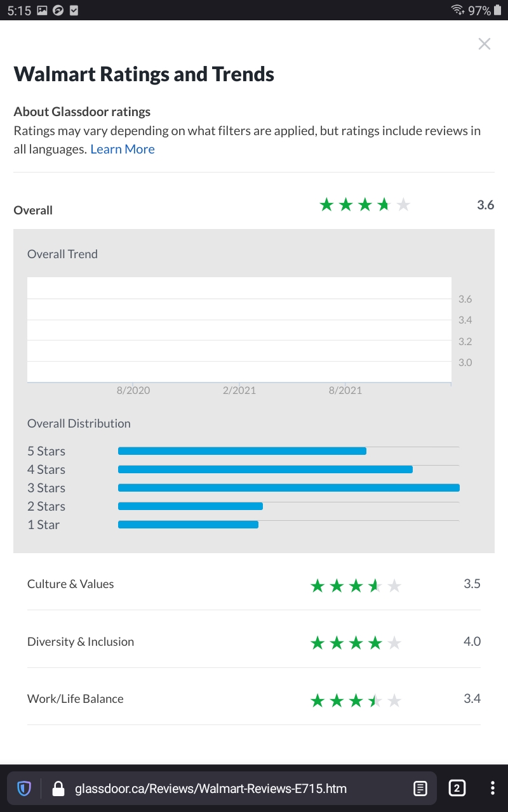Open the reader mode icon
508x812 pixels.
pyautogui.click(x=420, y=789)
